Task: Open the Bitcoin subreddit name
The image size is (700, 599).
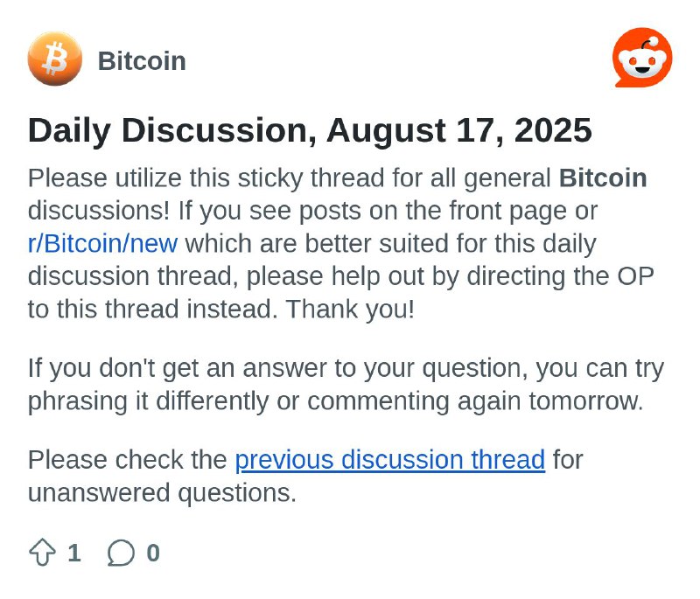Action: (142, 61)
